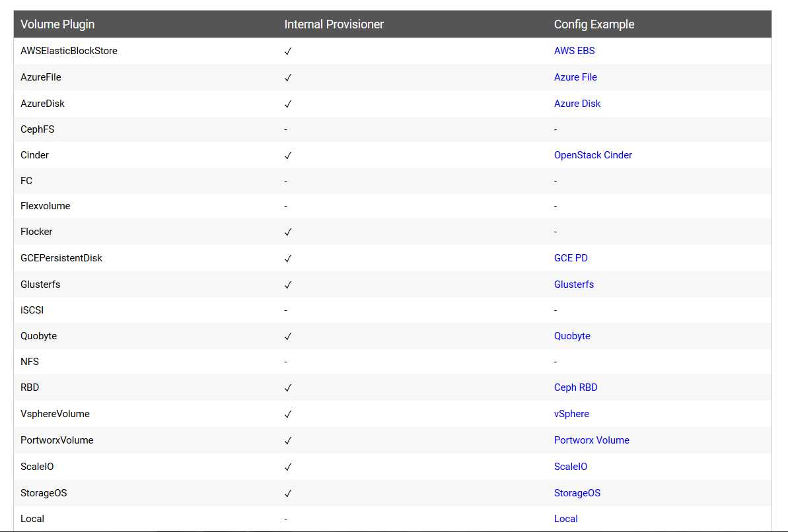
Task: Select the Glusterfs plugin name cell
Action: [x=40, y=284]
